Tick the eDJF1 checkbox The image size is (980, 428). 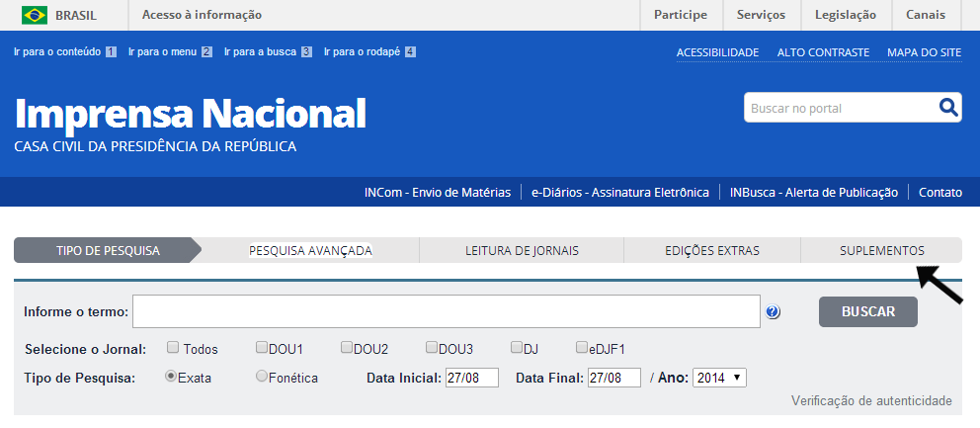[x=582, y=348]
